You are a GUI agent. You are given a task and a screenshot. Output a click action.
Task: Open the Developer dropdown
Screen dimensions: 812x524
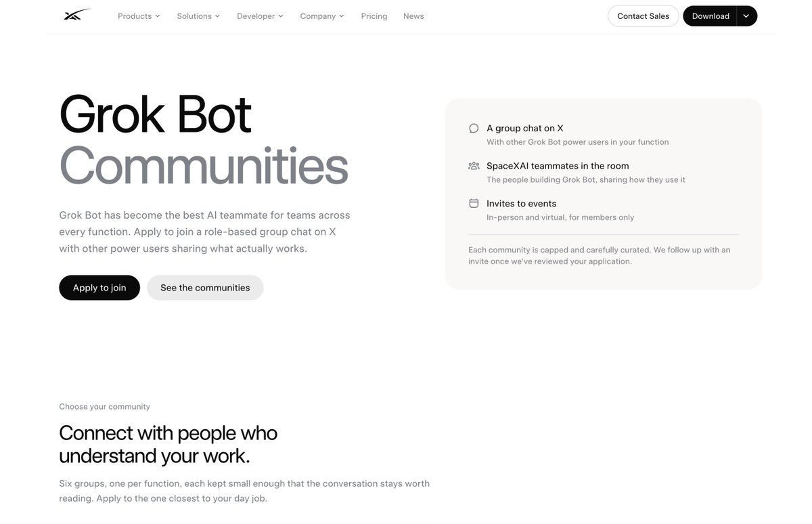tap(260, 16)
